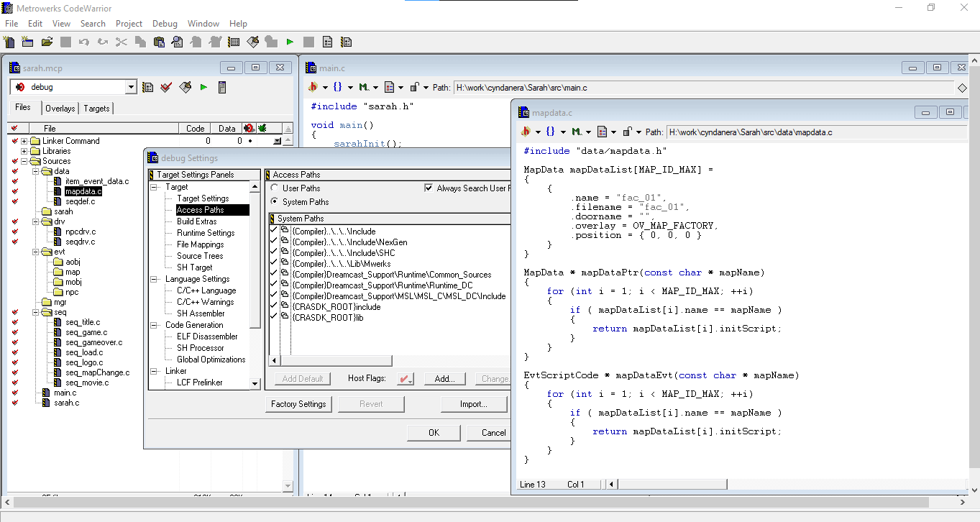This screenshot has width=980, height=522.
Task: Collapse the drv folder
Action: pyautogui.click(x=36, y=221)
